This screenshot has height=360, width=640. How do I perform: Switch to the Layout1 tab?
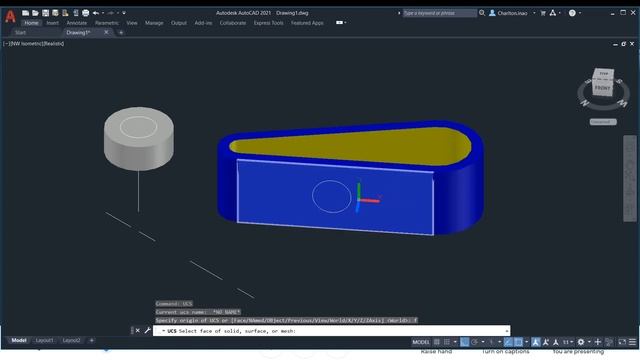(x=44, y=340)
